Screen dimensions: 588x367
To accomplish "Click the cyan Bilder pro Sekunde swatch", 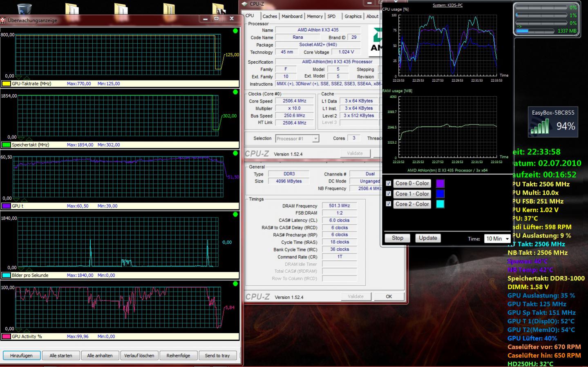I will click(6, 276).
